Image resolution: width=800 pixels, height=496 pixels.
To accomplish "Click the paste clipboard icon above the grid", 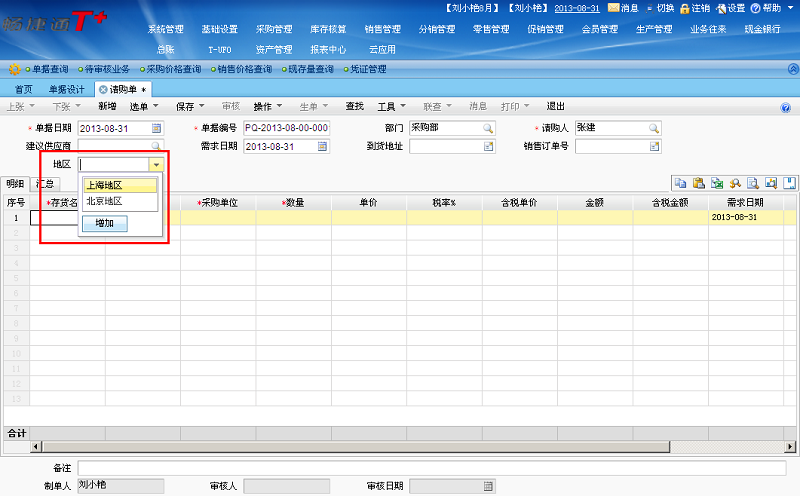I will point(698,183).
